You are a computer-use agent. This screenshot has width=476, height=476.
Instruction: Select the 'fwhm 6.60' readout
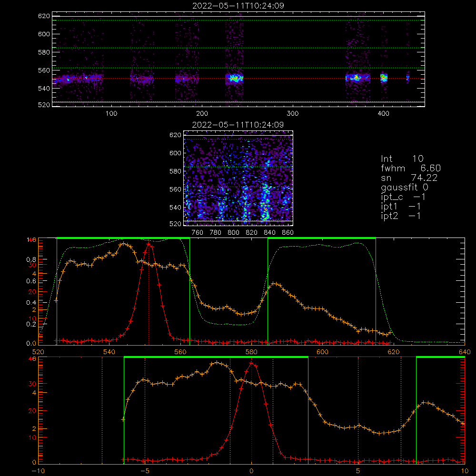[411, 168]
